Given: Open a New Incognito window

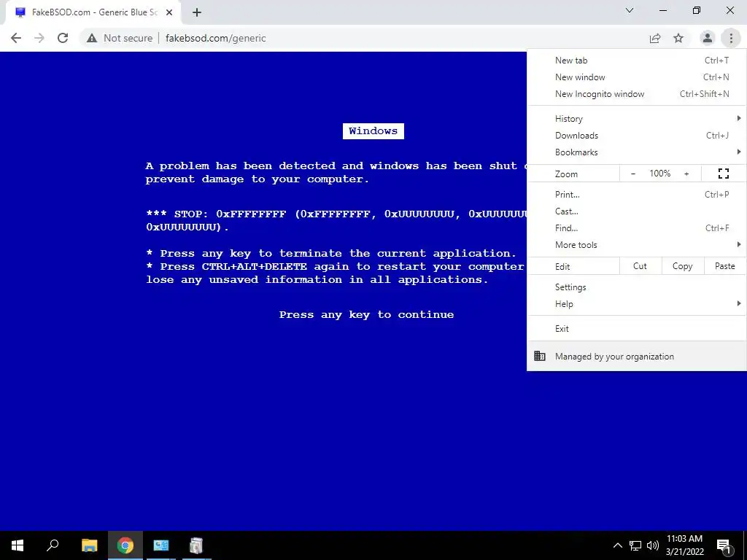Looking at the screenshot, I should point(636,94).
